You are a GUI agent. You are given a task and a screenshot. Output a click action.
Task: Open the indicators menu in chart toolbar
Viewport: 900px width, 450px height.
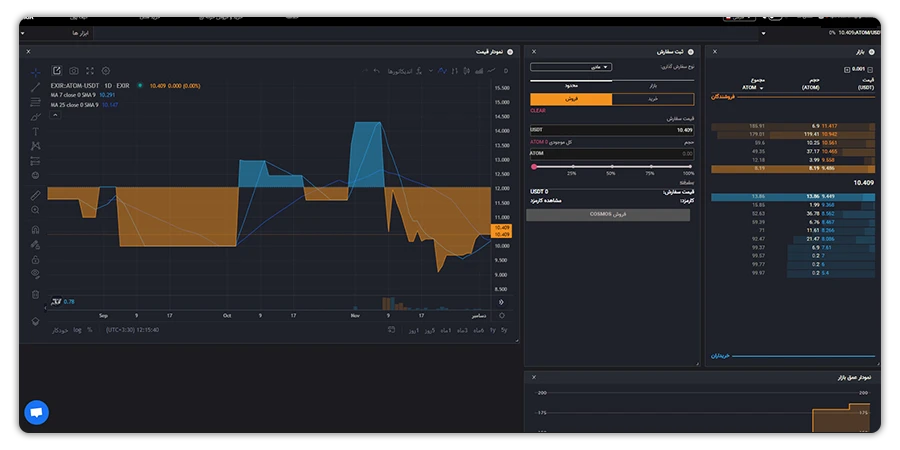point(405,71)
